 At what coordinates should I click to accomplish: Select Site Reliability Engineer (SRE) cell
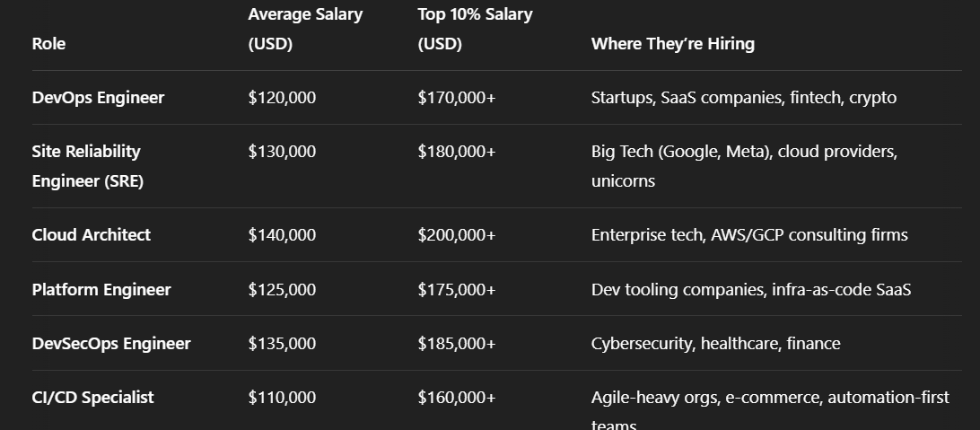point(88,166)
